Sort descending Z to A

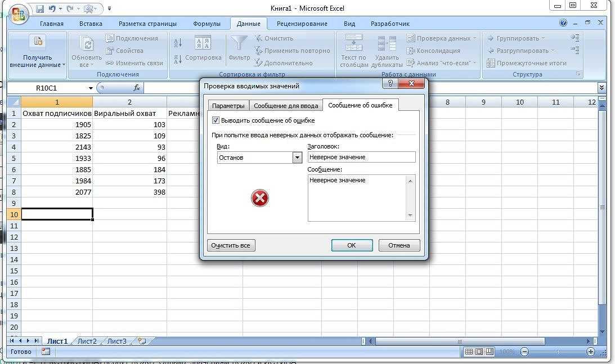(177, 59)
